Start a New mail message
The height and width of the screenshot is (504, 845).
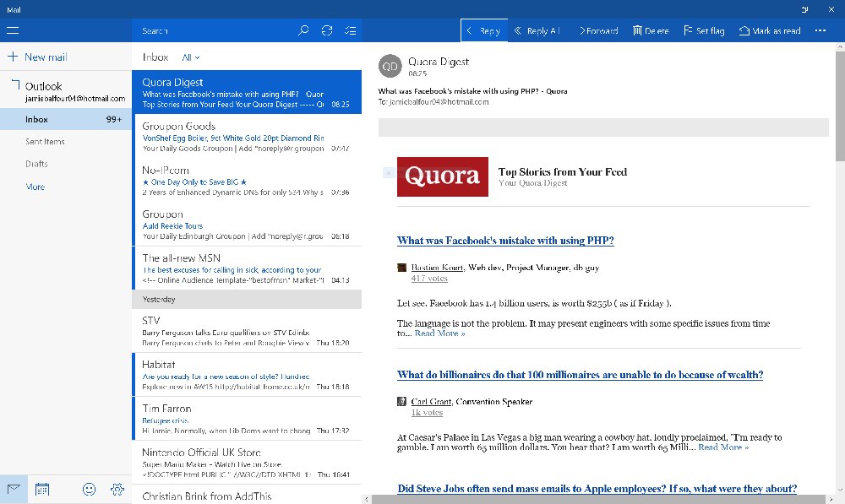(40, 57)
